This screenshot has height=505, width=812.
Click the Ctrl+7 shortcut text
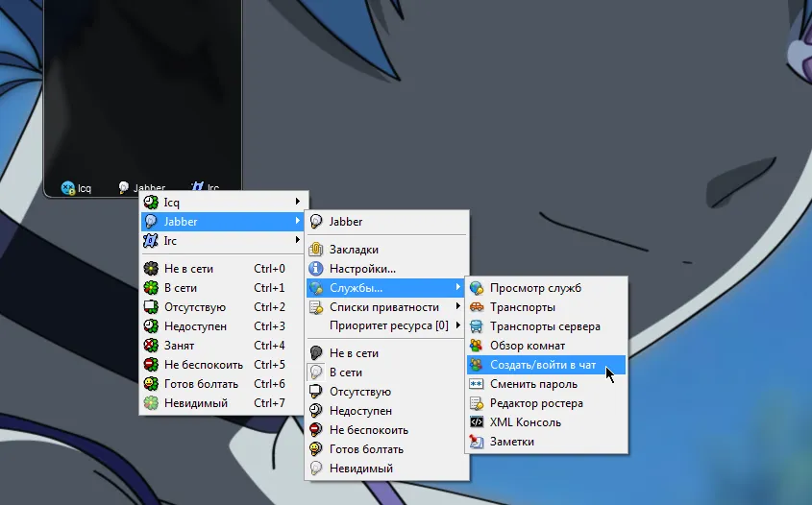(x=269, y=403)
